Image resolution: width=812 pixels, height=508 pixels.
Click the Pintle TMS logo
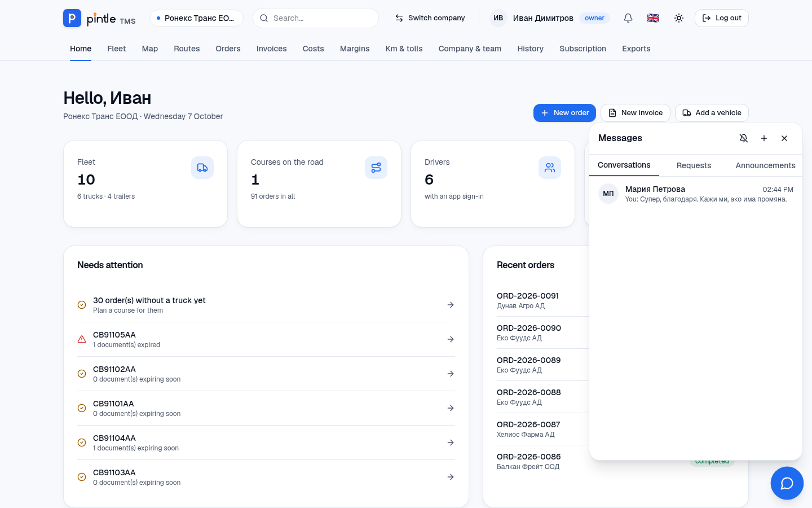click(x=99, y=18)
